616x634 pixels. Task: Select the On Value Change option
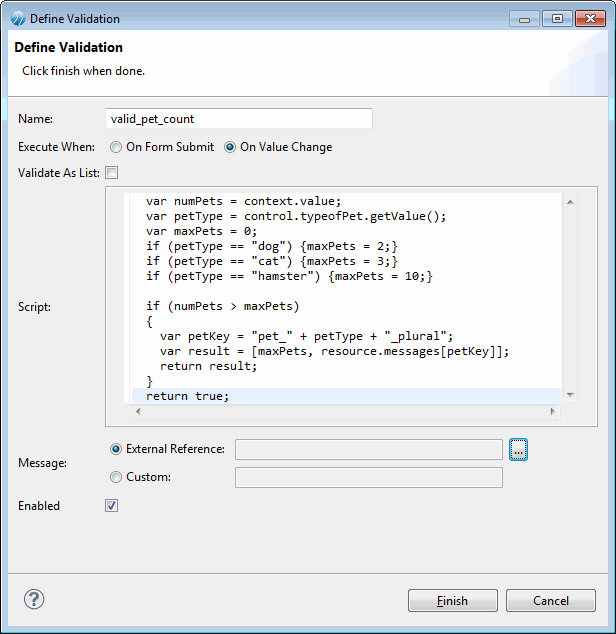231,147
